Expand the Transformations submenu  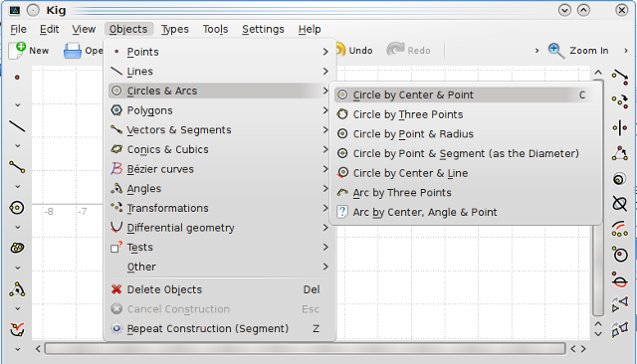219,208
